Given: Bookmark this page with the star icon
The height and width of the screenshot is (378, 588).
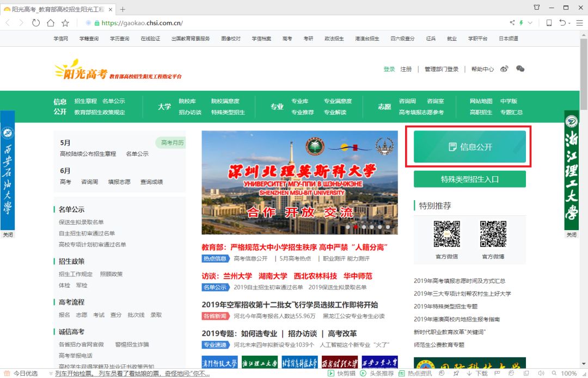Looking at the screenshot, I should point(65,23).
